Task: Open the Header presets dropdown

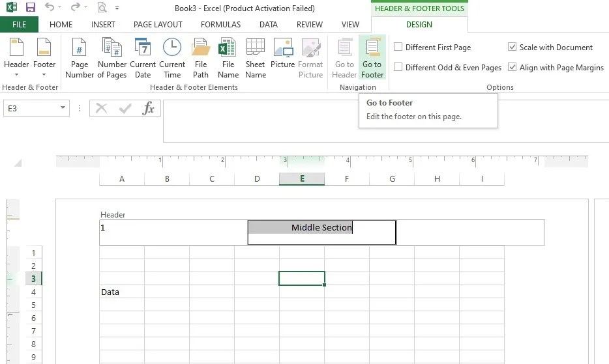Action: 16,58
